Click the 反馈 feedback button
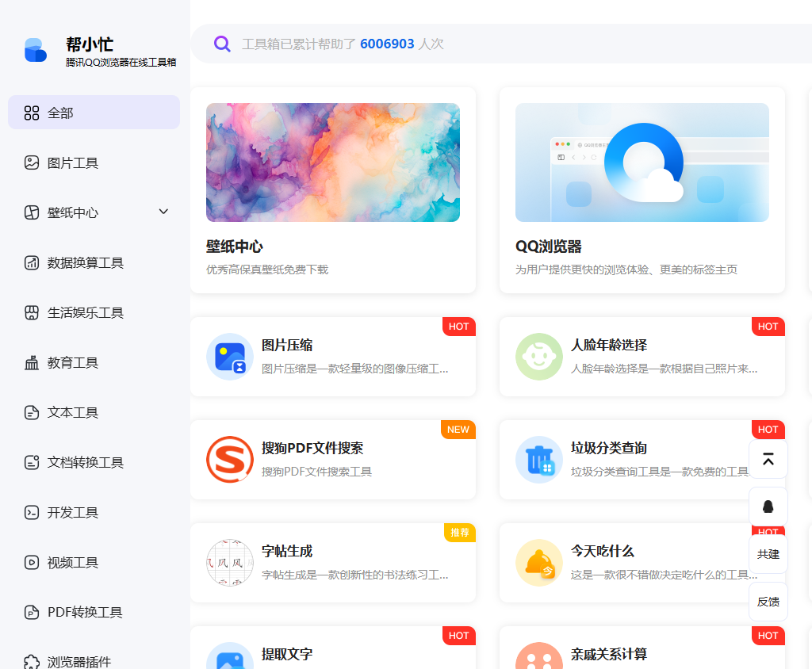 click(768, 602)
